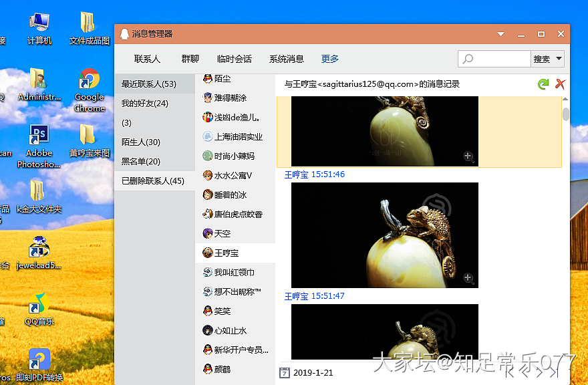The height and width of the screenshot is (385, 588).
Task: Open Adobe Photoshop desktop shortcut
Action: [x=39, y=137]
